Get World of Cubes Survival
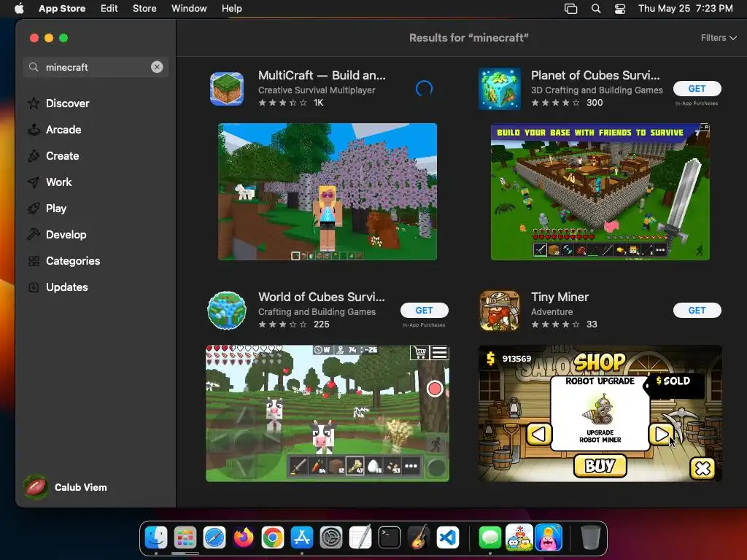This screenshot has width=747, height=560. [x=424, y=311]
